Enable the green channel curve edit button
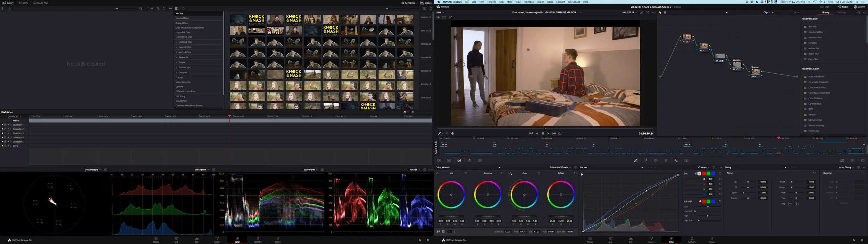The image size is (868, 244). [x=708, y=174]
